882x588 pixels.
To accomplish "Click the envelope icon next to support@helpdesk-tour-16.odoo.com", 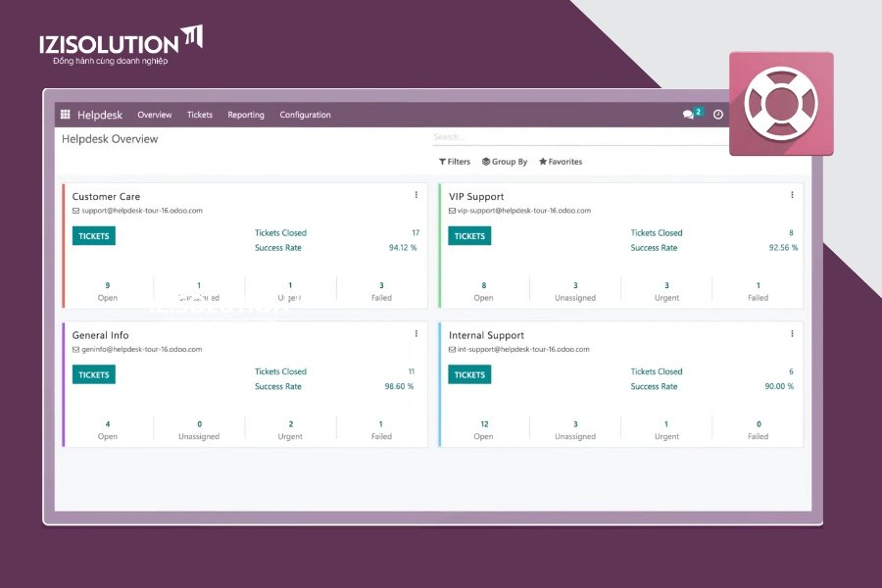I will [75, 210].
